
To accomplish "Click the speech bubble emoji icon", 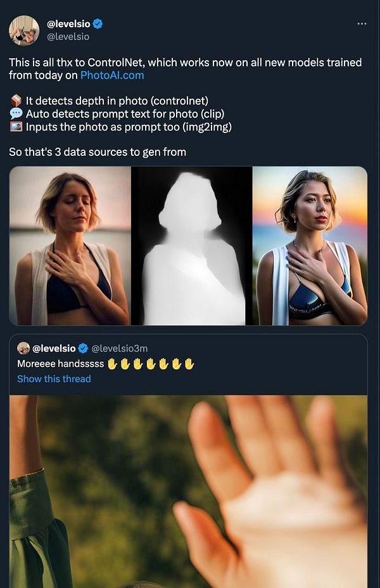I will point(16,113).
